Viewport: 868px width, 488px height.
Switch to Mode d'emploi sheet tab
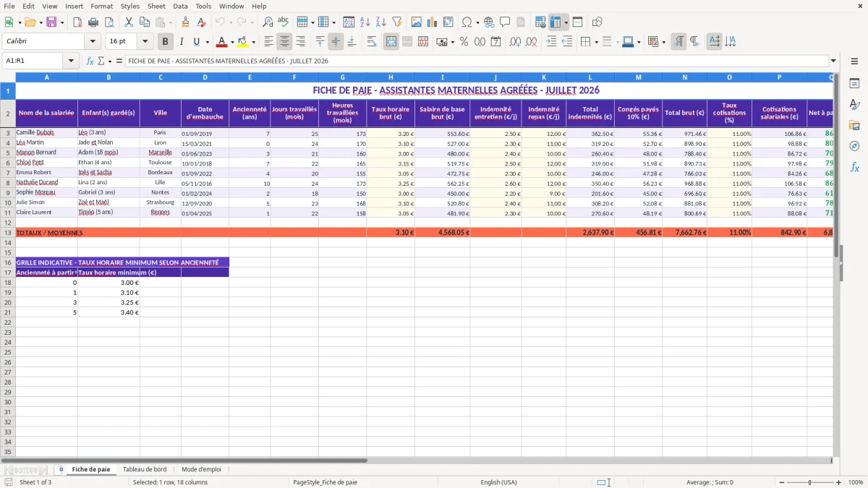(x=202, y=469)
